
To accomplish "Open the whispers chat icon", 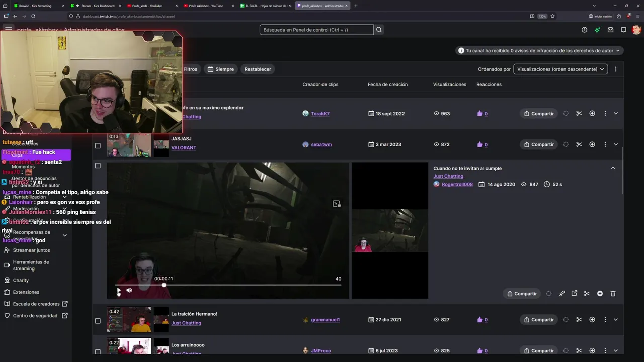I will (623, 30).
